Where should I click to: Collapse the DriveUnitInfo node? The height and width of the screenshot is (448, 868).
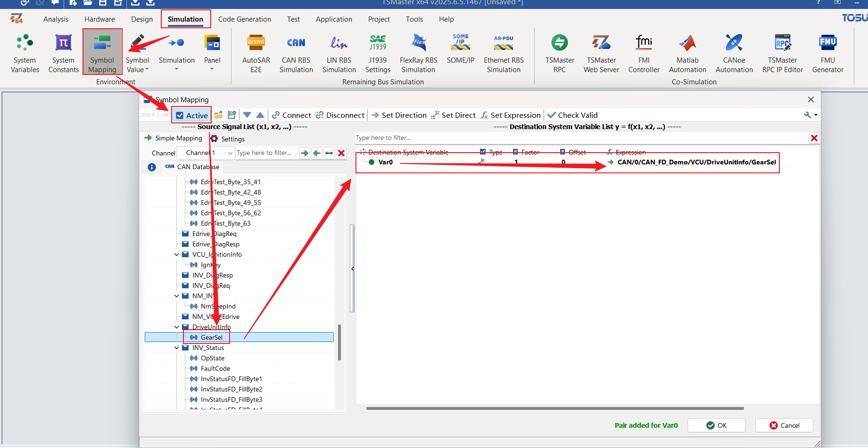coord(177,327)
